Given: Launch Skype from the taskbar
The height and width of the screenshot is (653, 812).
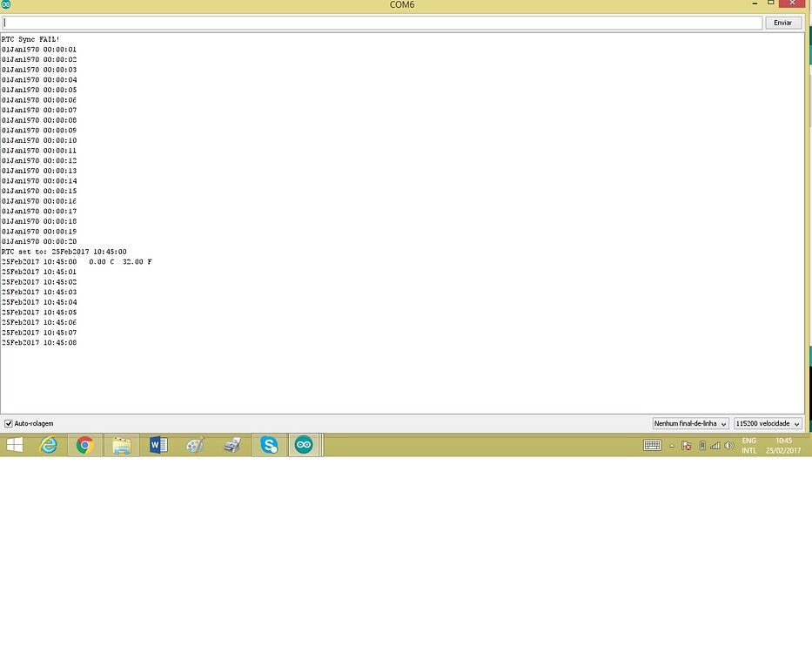Looking at the screenshot, I should pyautogui.click(x=269, y=445).
